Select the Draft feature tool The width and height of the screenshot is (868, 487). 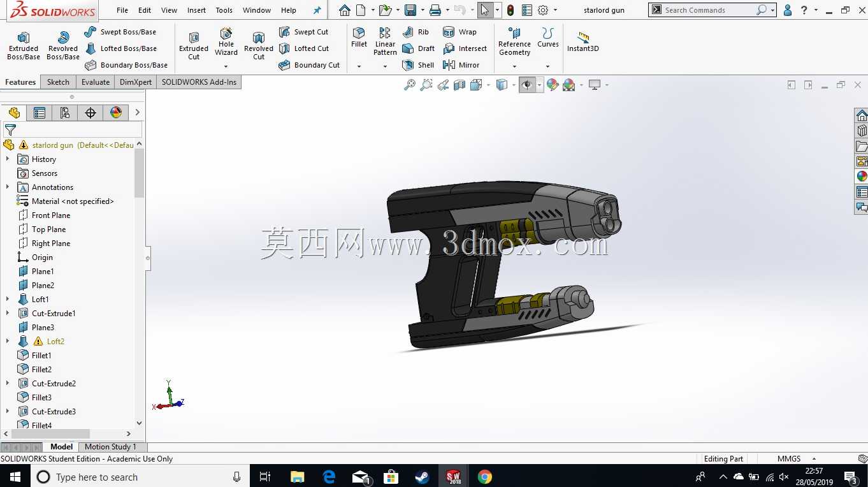click(419, 48)
